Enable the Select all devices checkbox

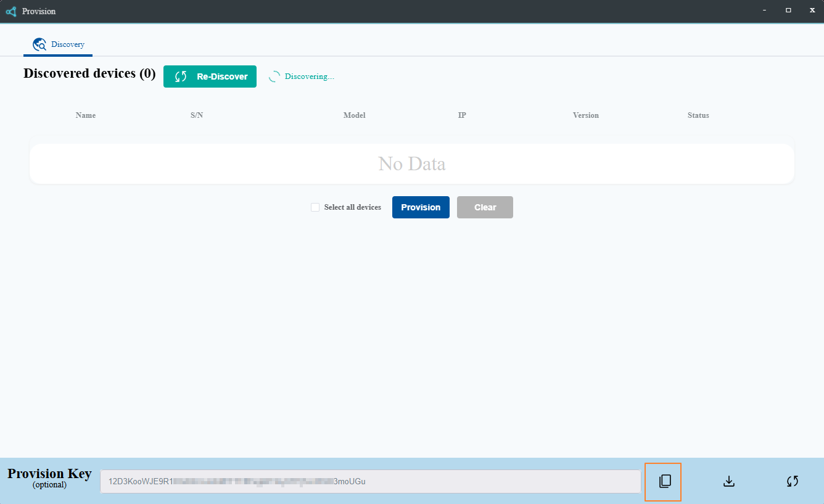click(x=315, y=207)
